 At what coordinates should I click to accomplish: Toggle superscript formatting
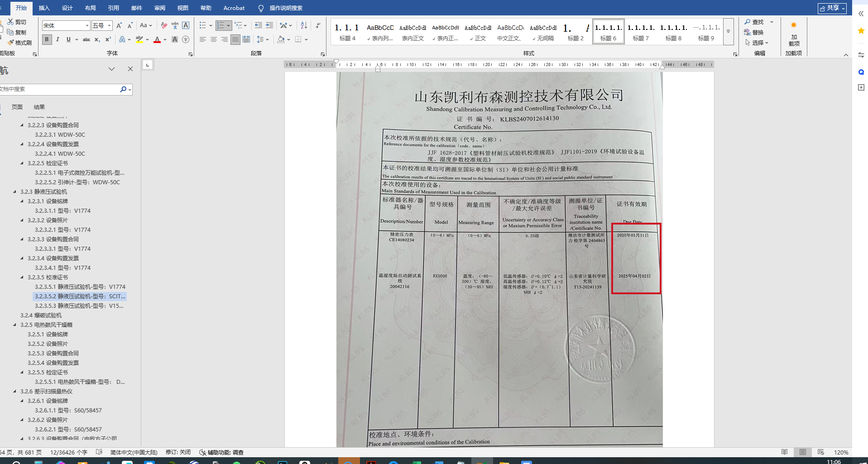click(108, 40)
